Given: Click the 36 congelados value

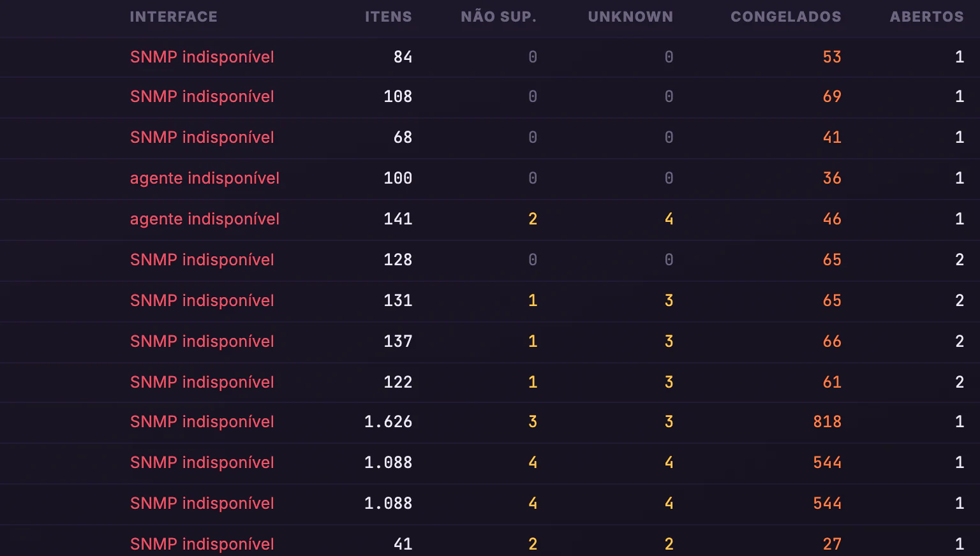Looking at the screenshot, I should [x=832, y=178].
